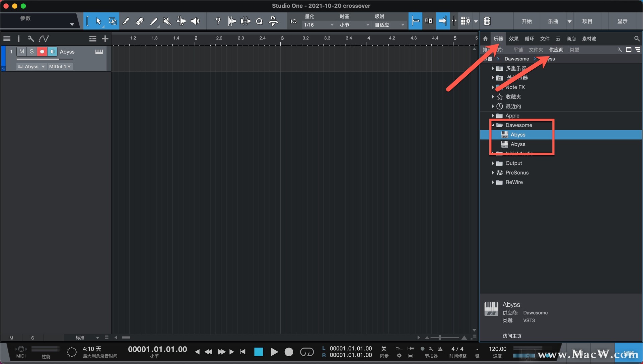Select the second Abyss AU instrument
643x364 pixels.
tap(561, 144)
